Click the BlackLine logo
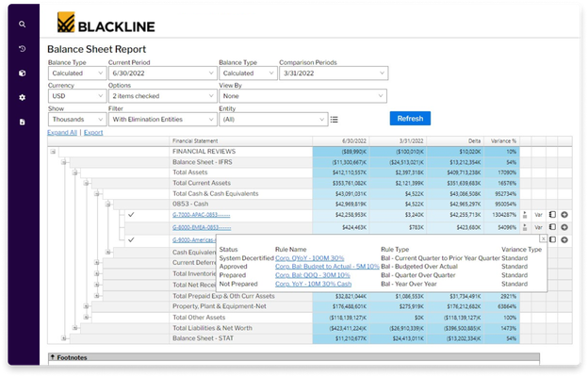The image size is (588, 377). point(106,23)
